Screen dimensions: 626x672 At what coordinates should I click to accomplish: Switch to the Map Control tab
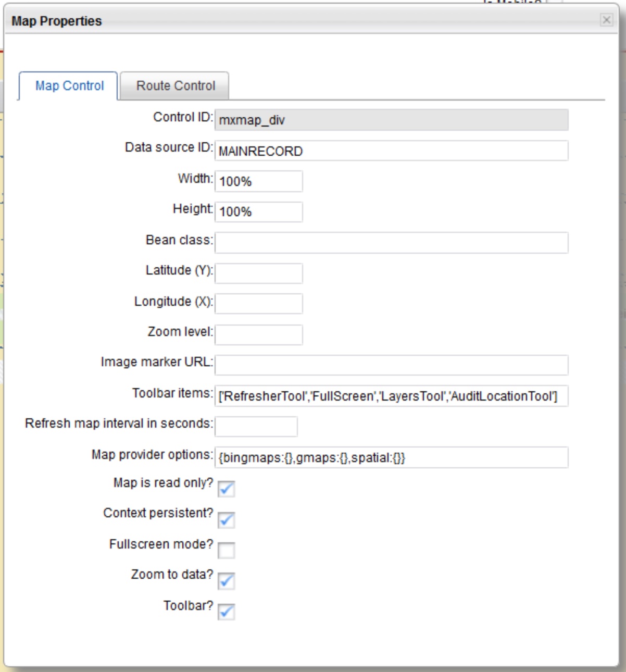point(69,86)
